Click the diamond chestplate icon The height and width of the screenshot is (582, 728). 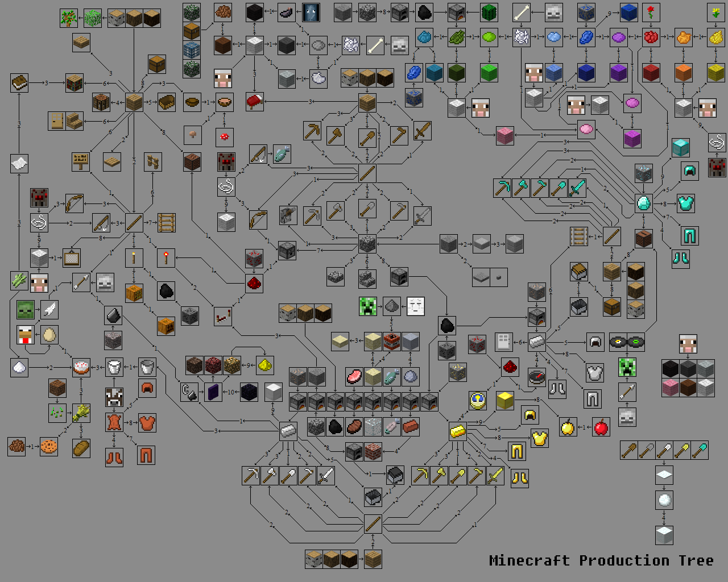coord(685,203)
